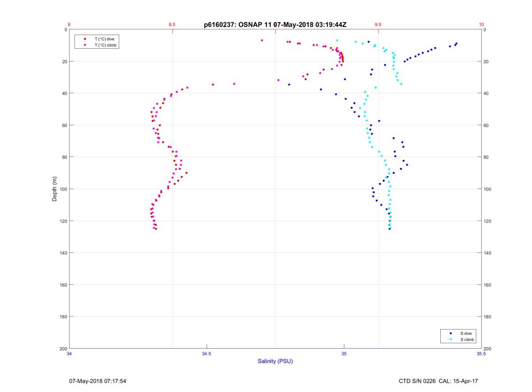This screenshot has height=392, width=532.
Task: Click the 'Depth (m)' axis label
Action: [x=55, y=189]
